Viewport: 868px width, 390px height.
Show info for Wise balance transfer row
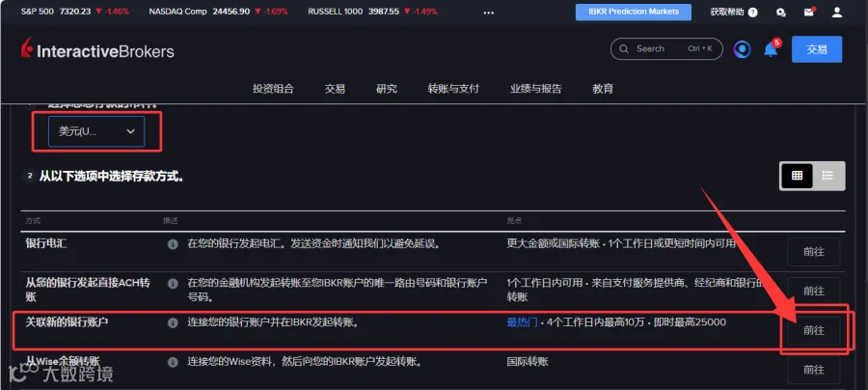173,362
